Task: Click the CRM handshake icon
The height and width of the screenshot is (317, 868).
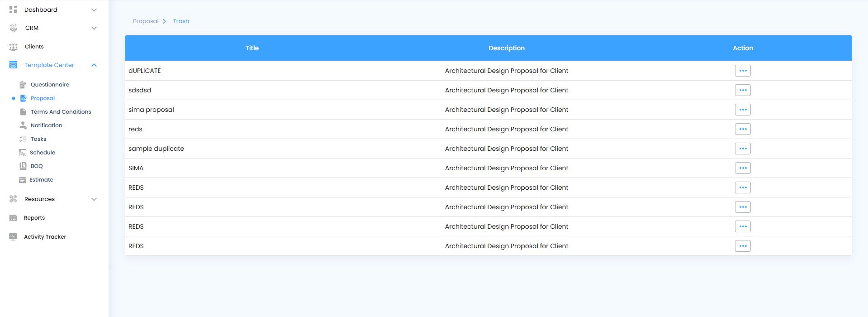Action: point(14,28)
